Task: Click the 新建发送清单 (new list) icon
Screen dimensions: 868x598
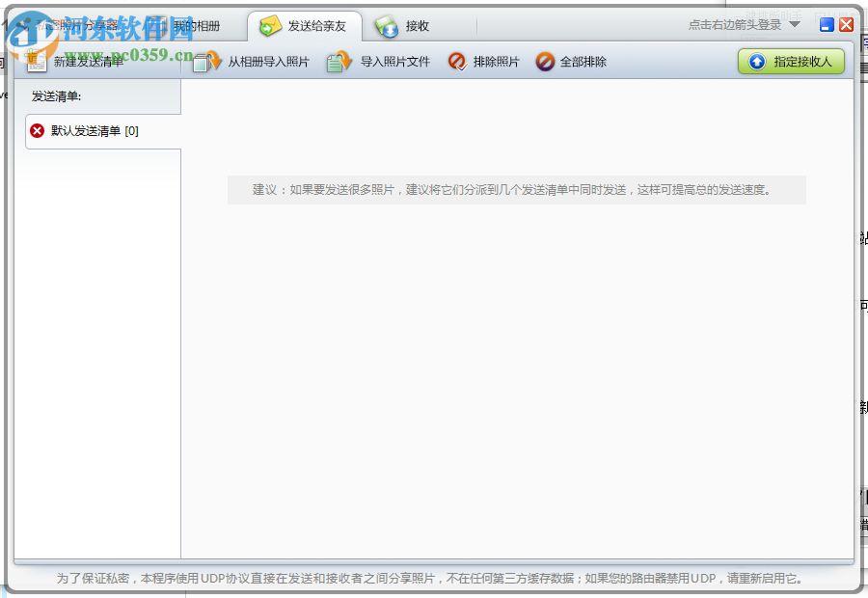Action: coord(37,60)
